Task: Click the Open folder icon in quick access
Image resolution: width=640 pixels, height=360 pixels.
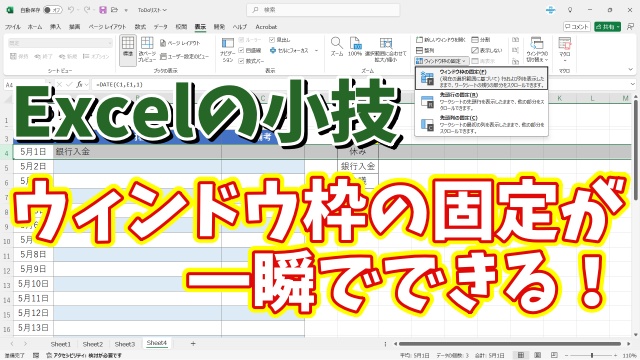Action: click(115, 10)
